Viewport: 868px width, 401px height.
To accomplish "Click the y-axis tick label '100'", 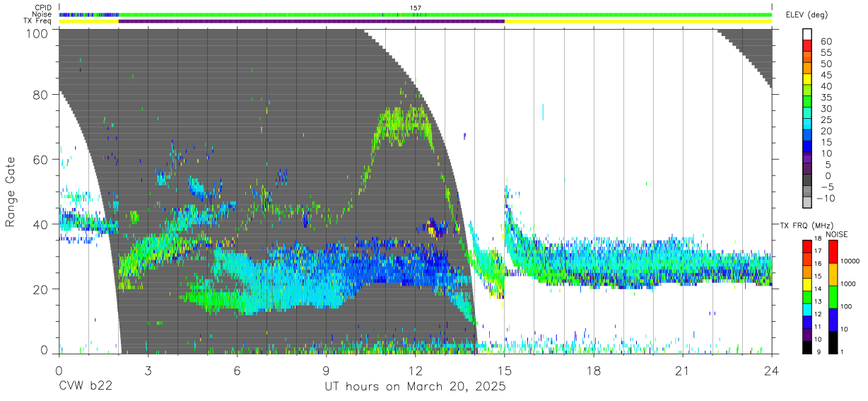I will (37, 34).
